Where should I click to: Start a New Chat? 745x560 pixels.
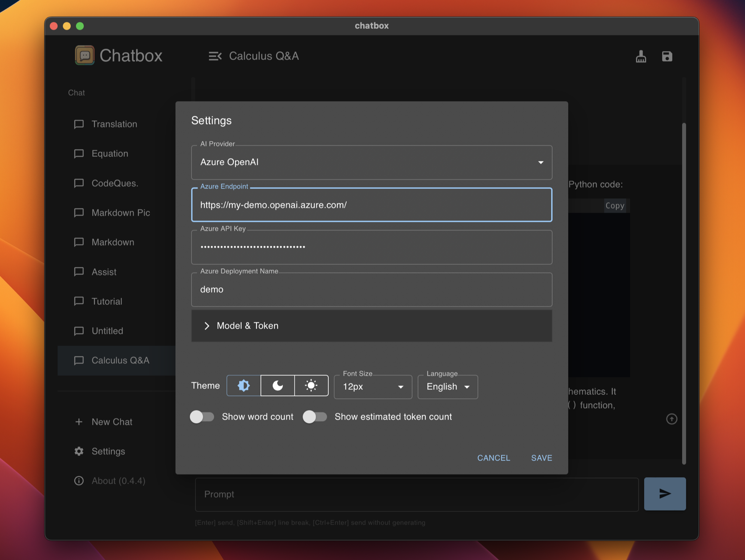pyautogui.click(x=117, y=422)
